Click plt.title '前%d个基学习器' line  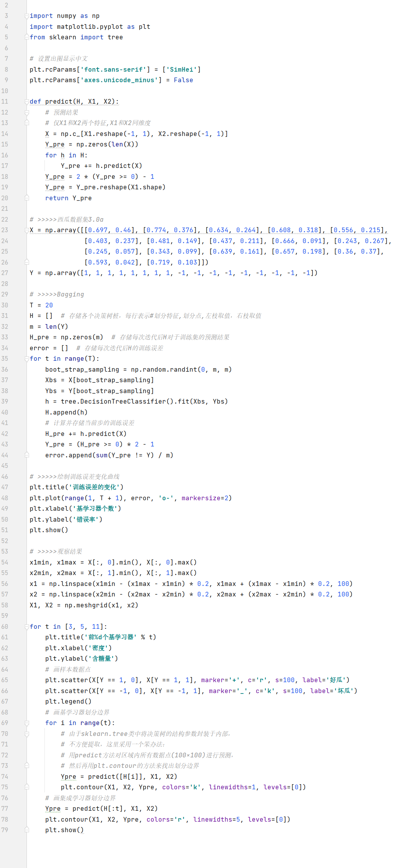click(101, 637)
